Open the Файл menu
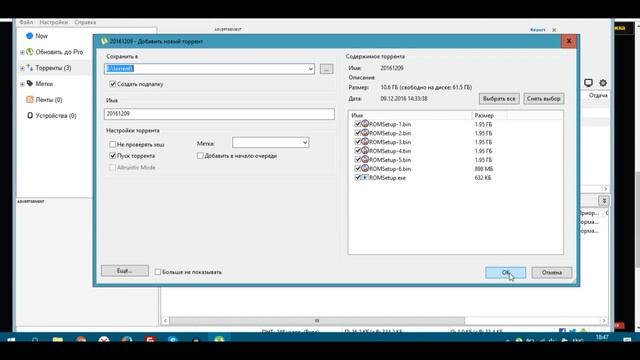The image size is (640, 360). 26,22
